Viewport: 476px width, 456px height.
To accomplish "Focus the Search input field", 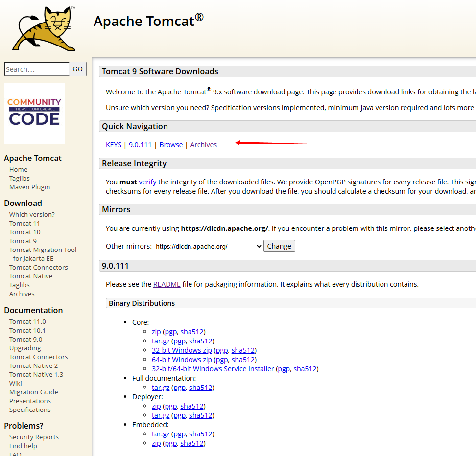I will (36, 69).
